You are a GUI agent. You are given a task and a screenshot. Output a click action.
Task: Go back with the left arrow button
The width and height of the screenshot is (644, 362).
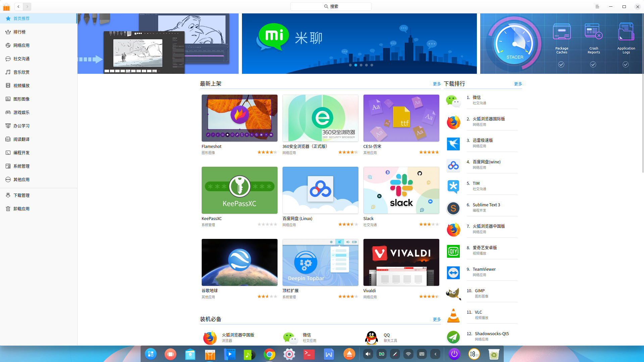(18, 6)
